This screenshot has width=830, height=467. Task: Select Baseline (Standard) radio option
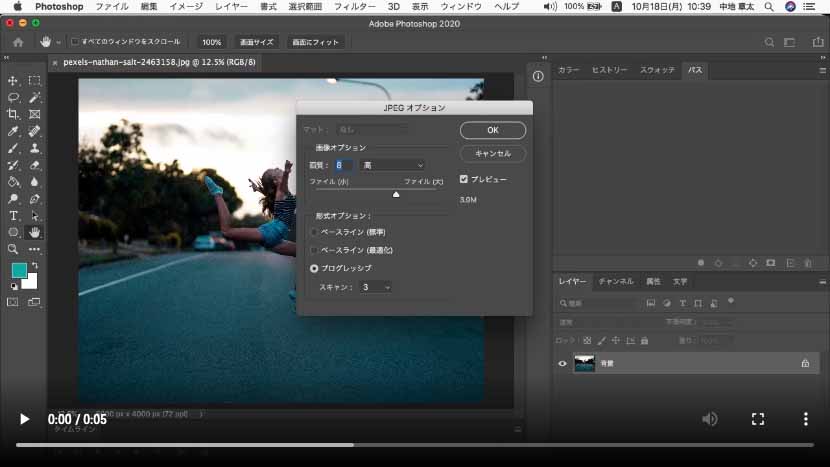click(314, 232)
